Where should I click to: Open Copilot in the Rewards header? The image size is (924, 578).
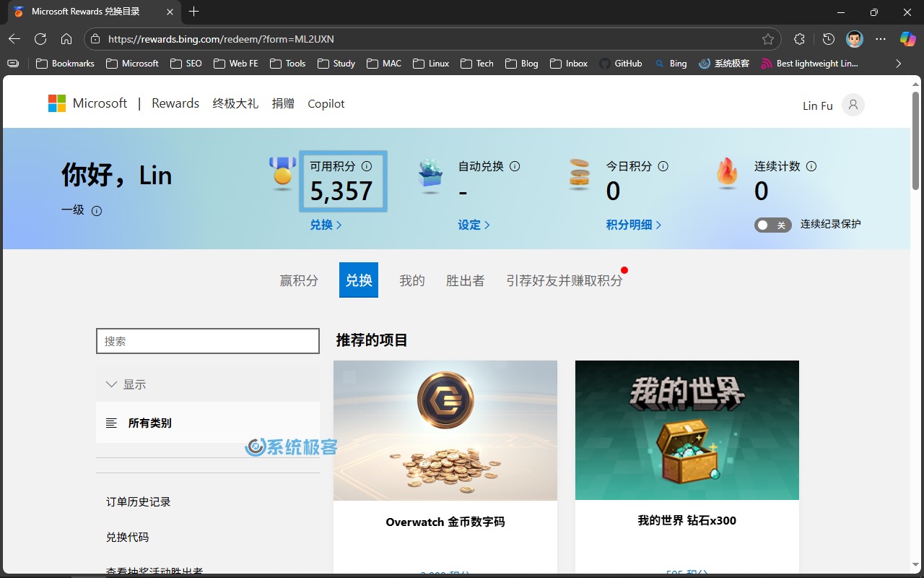coord(326,103)
